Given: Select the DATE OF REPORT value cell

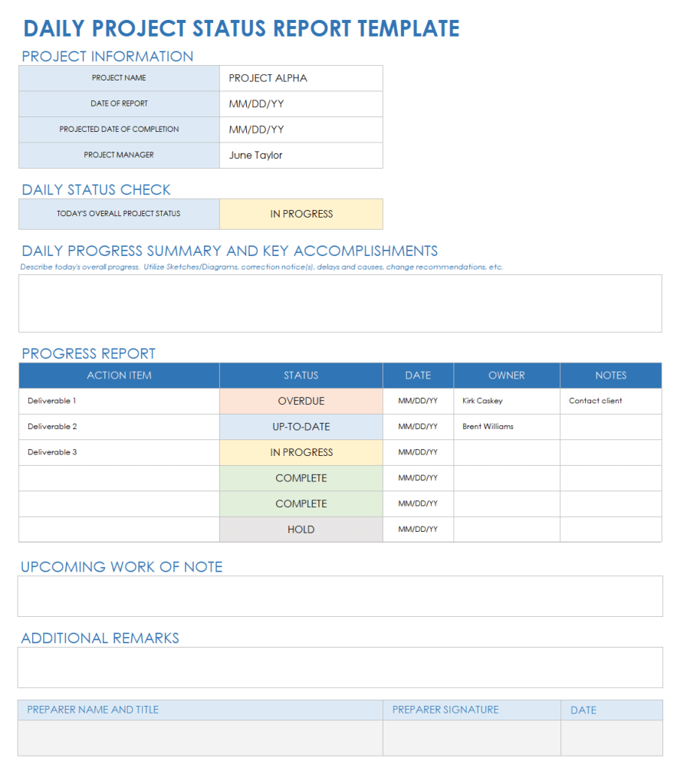Looking at the screenshot, I should (301, 103).
